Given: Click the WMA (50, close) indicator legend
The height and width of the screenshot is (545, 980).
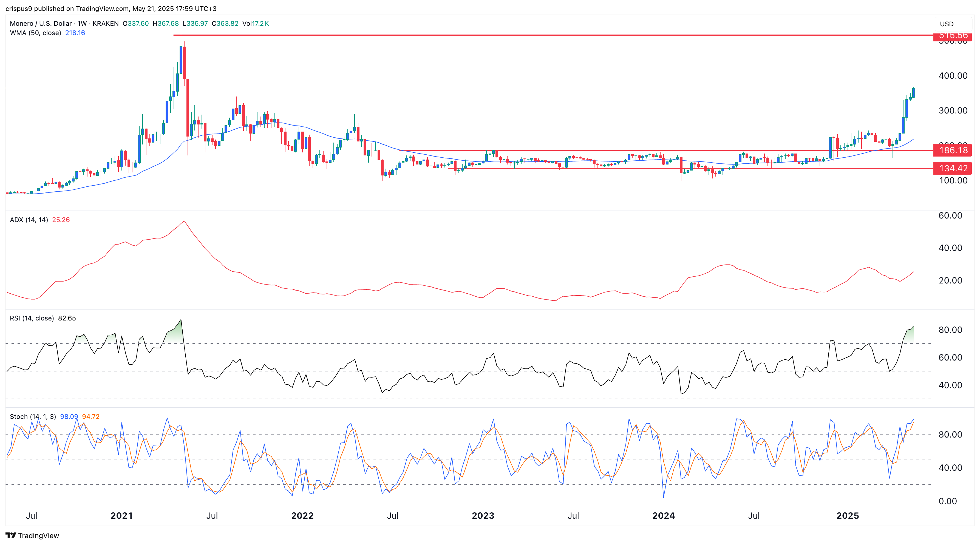Looking at the screenshot, I should [35, 33].
